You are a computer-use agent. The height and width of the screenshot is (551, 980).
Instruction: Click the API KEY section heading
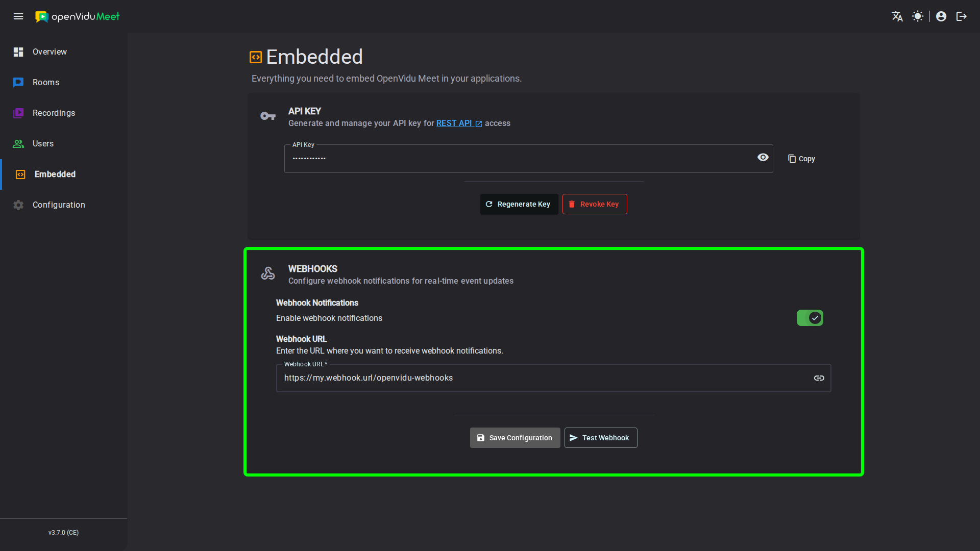[305, 111]
